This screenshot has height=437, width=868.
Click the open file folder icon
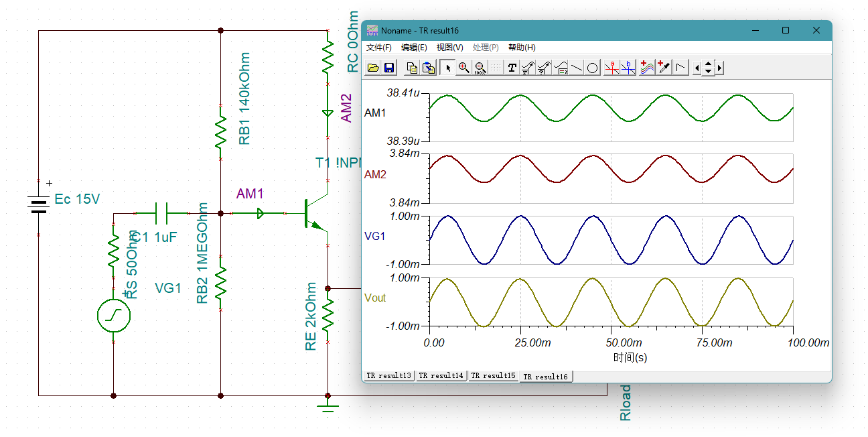pos(374,68)
